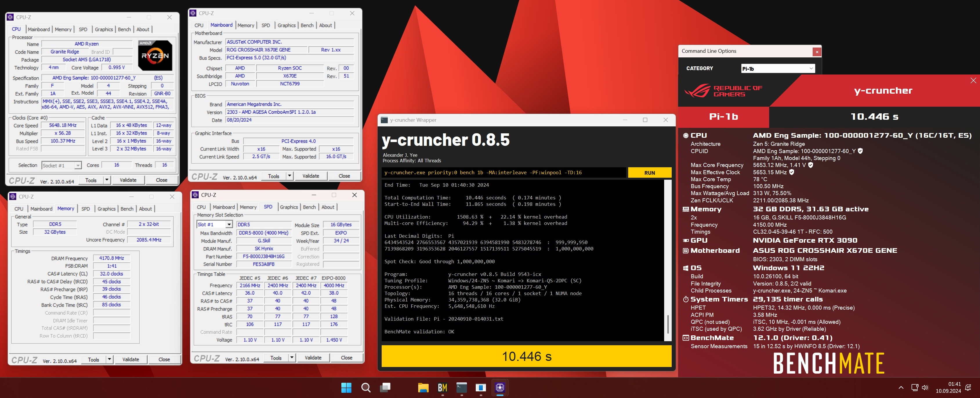The image size is (980, 398).
Task: Select Memory tab in CPU-Z CPU window
Action: pyautogui.click(x=63, y=29)
